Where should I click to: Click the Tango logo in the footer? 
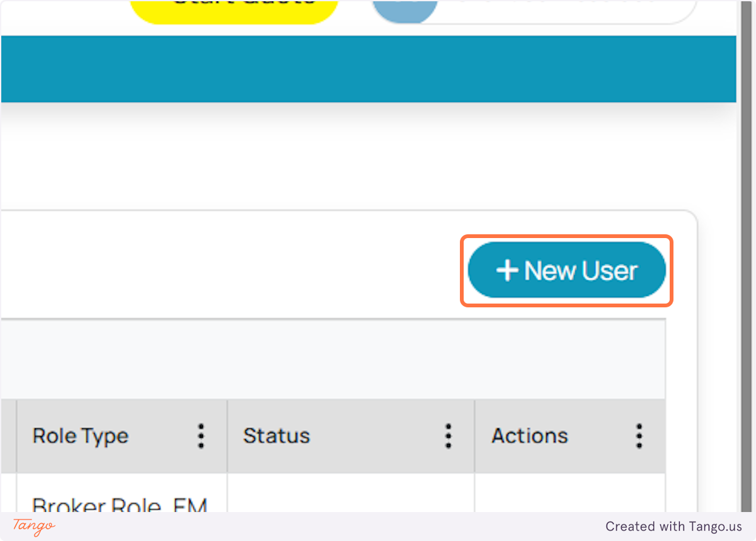pyautogui.click(x=33, y=527)
